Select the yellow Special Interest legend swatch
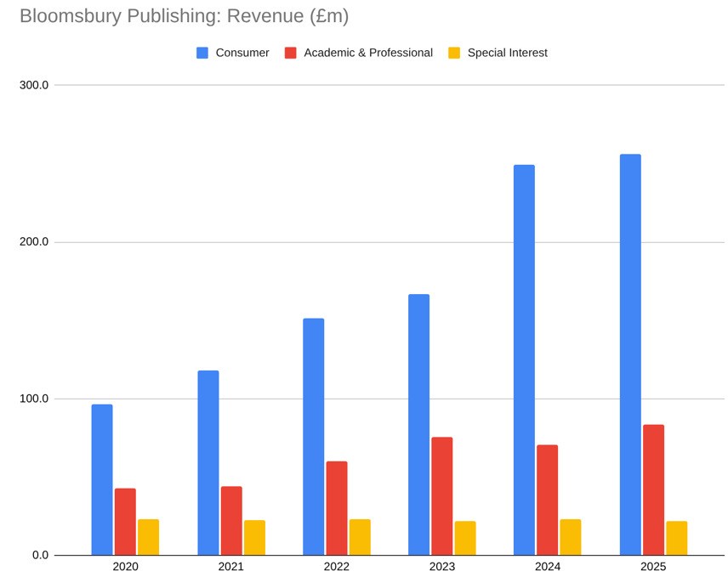This screenshot has width=728, height=577. coord(454,53)
